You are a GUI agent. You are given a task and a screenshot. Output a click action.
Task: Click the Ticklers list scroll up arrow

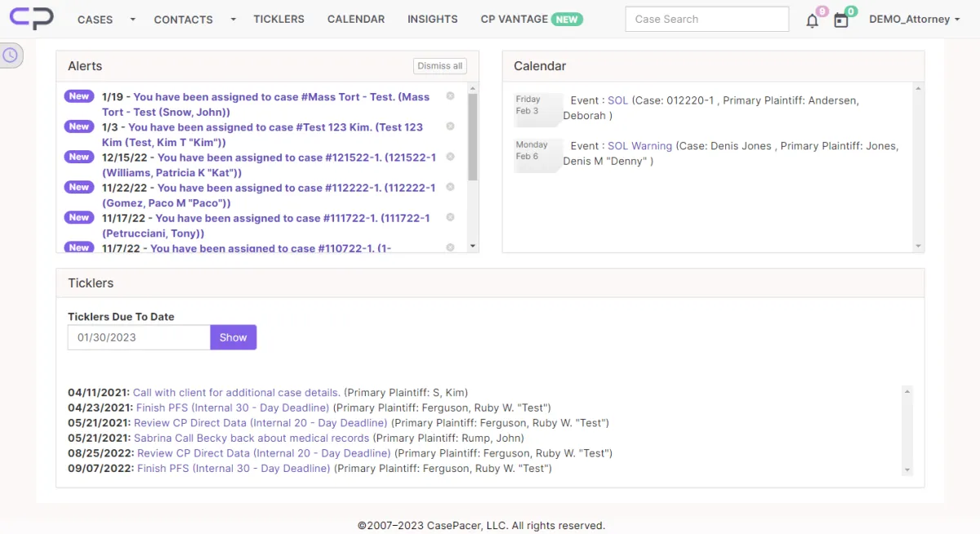[x=907, y=391]
